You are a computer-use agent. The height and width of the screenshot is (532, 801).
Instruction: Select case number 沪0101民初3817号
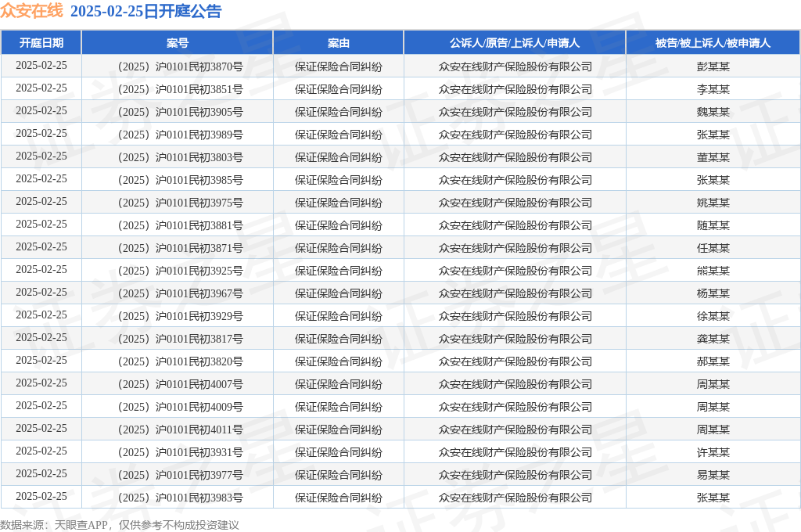coord(181,339)
